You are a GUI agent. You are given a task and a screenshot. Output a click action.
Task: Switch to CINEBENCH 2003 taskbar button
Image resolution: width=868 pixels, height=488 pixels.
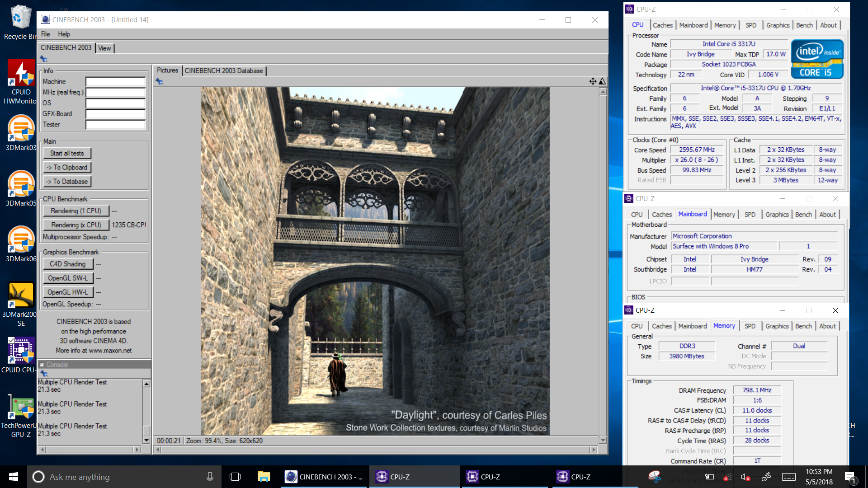324,477
